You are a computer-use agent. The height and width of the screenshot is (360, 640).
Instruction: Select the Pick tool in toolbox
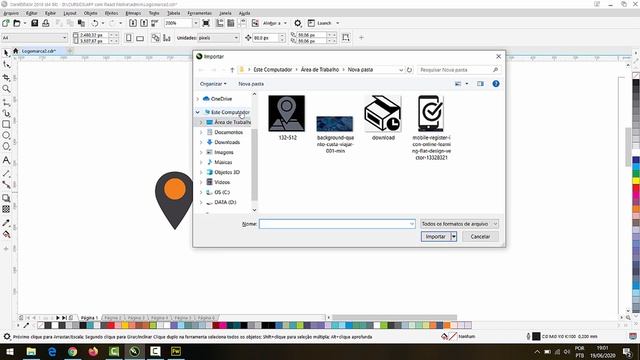[x=6, y=53]
